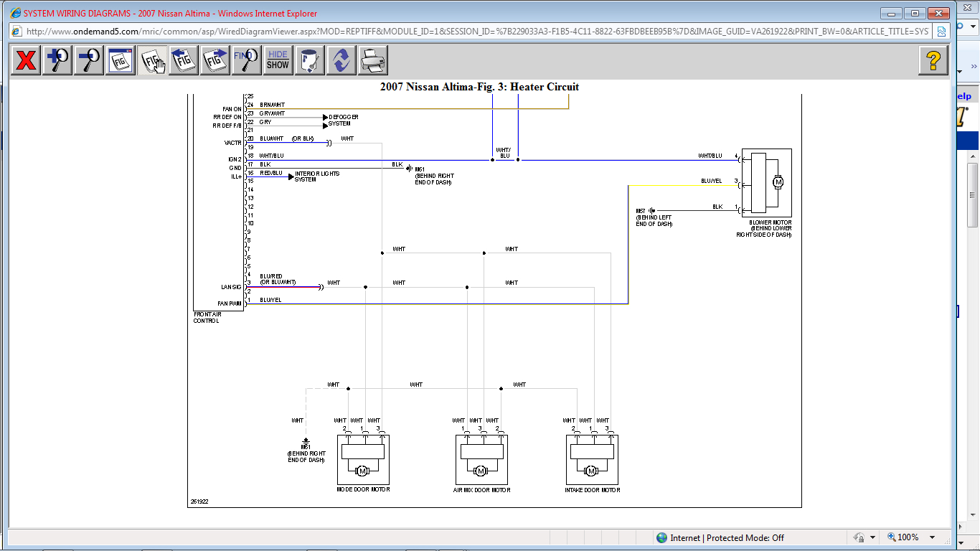The image size is (980, 551).
Task: Click the FRONT AIR CONTROL label
Action: click(x=208, y=318)
